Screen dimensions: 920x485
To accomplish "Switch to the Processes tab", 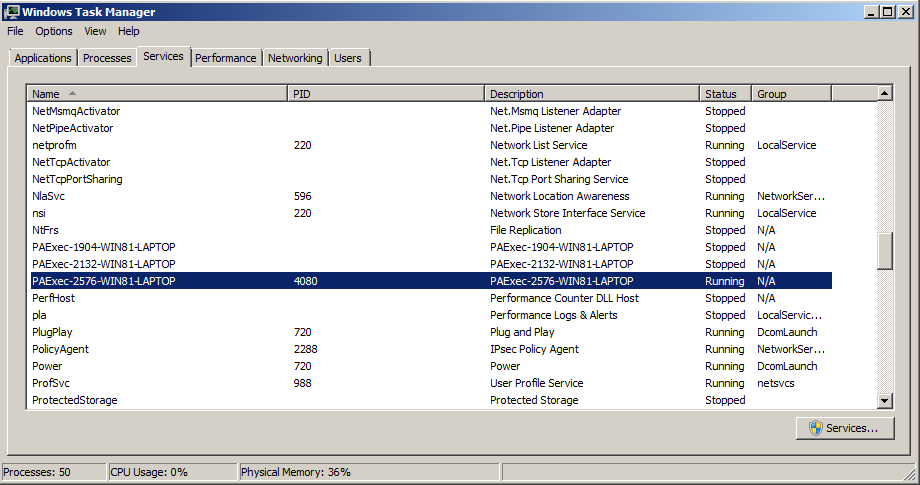I will (107, 58).
